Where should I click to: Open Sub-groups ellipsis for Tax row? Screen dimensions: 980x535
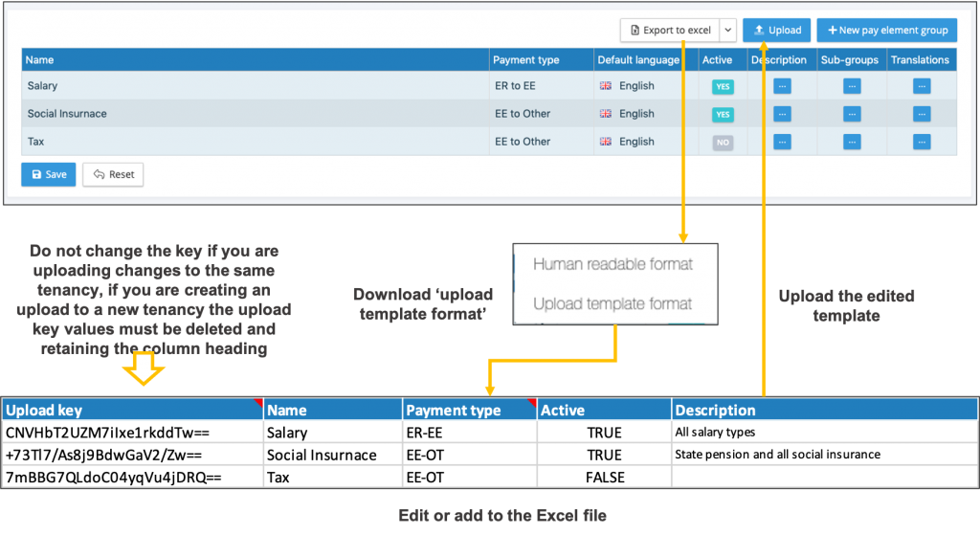[x=851, y=142]
